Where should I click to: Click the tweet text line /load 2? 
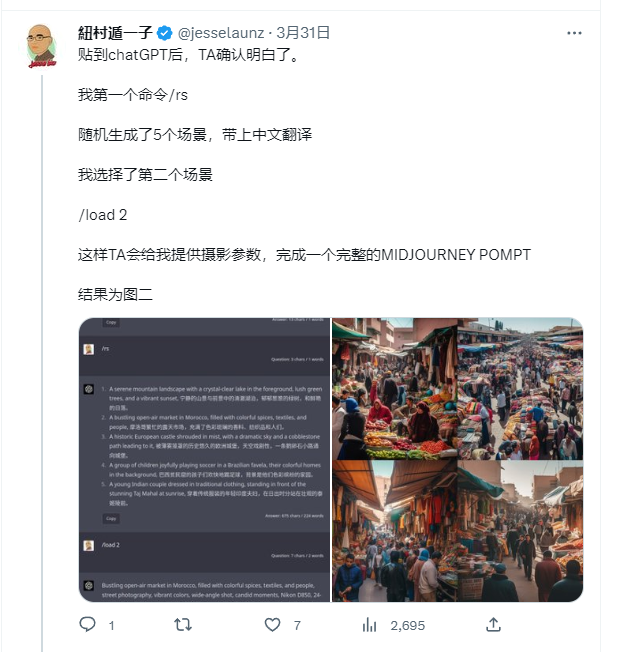(103, 215)
